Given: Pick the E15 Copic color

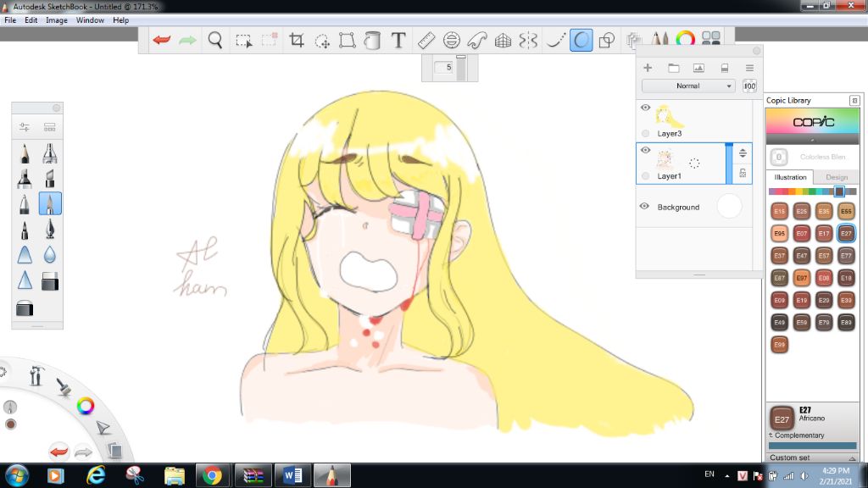Looking at the screenshot, I should (x=780, y=211).
